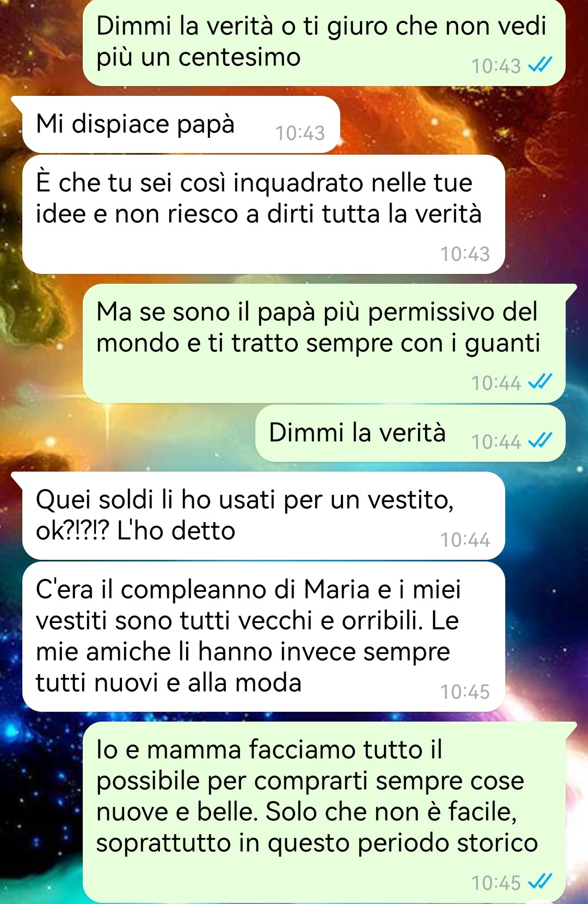Screen dimensions: 588x904
Task: Click 10:45 timestamp on Maria birthday message
Action: (465, 692)
